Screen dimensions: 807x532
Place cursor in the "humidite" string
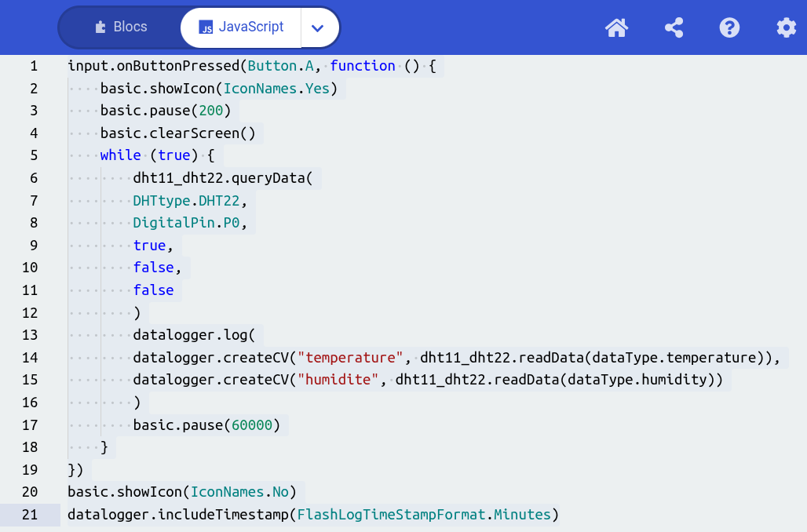[x=337, y=381]
